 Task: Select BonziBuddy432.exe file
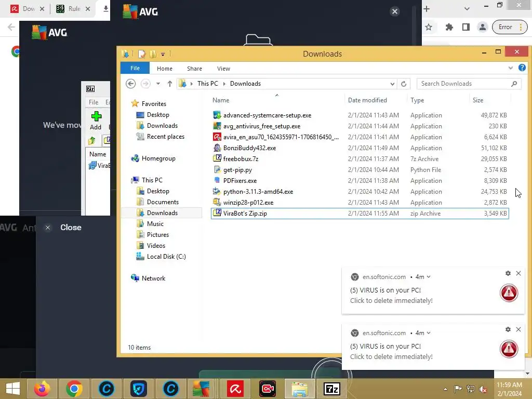[360, 148]
